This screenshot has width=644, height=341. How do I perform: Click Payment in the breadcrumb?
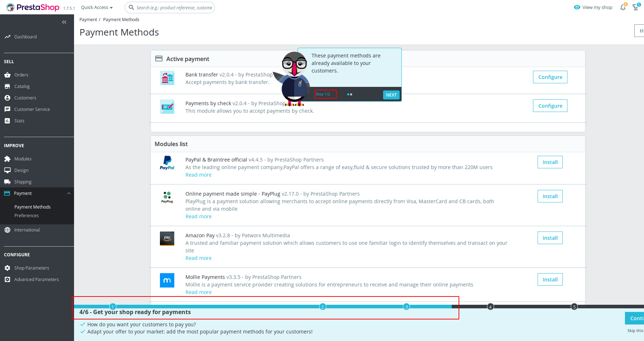[x=88, y=20]
